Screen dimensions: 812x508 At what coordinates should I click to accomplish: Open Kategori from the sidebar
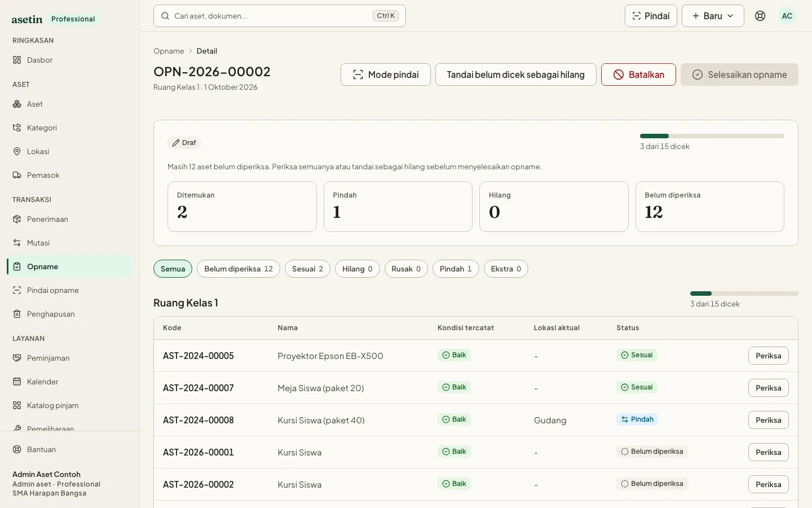[x=70, y=128]
